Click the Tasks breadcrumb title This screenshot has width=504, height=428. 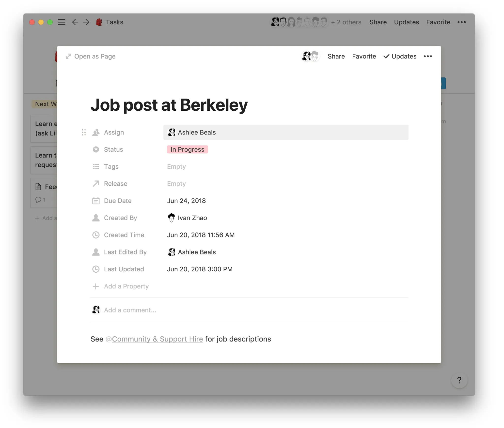(x=114, y=22)
